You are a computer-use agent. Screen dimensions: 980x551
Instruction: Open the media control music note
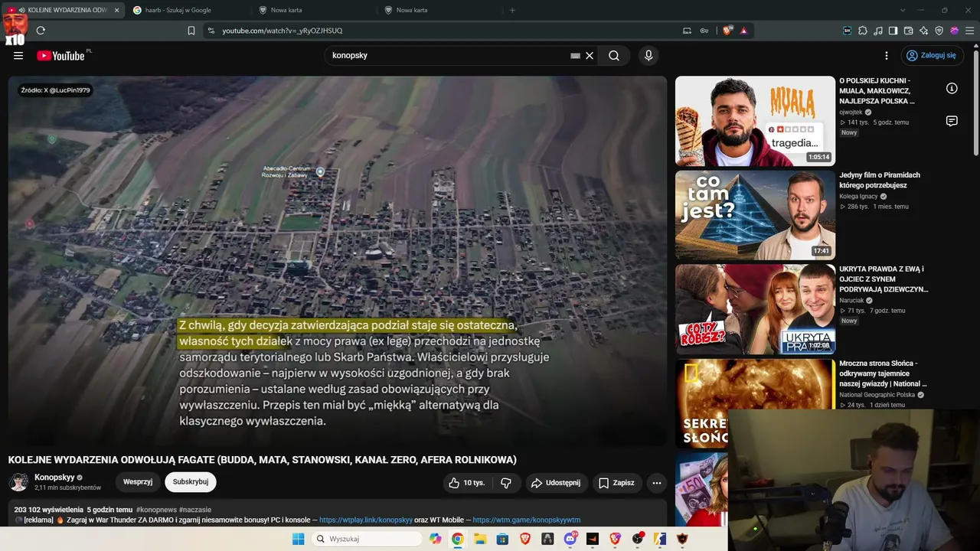coord(878,31)
